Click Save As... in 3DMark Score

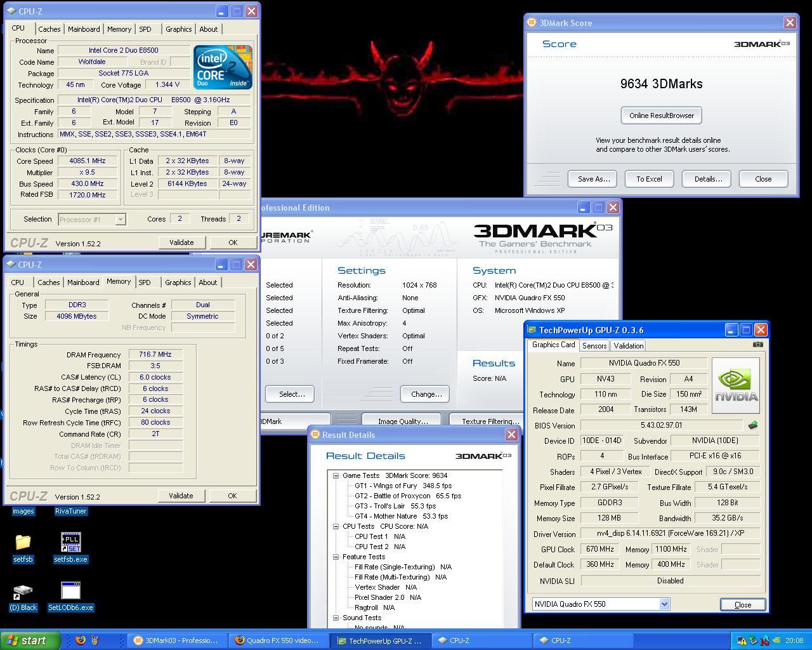pos(594,179)
